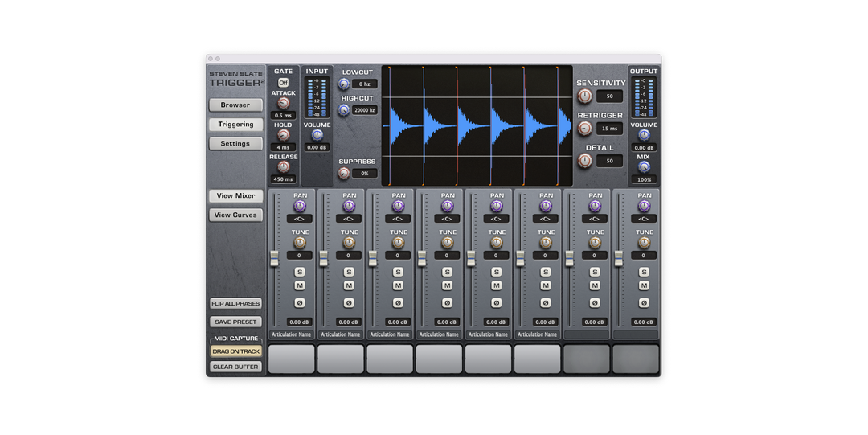Viewport: 868px width, 435px height.
Task: Toggle the Gate Off switch
Action: coord(283,82)
